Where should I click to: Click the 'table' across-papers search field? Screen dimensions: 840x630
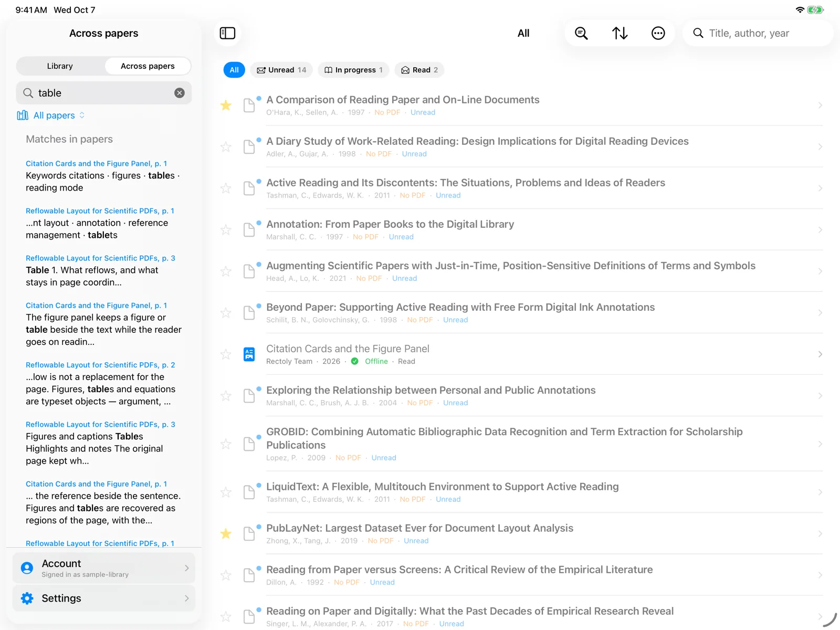pyautogui.click(x=104, y=93)
